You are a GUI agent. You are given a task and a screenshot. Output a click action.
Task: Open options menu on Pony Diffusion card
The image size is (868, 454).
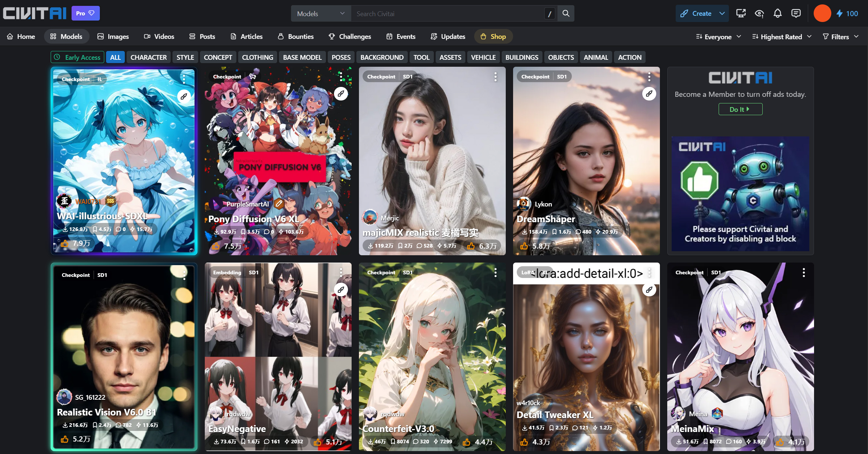(341, 76)
